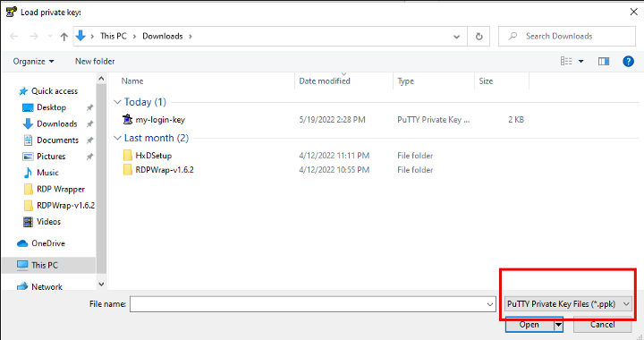Sort by Size column header
The image size is (644, 340).
tap(486, 81)
